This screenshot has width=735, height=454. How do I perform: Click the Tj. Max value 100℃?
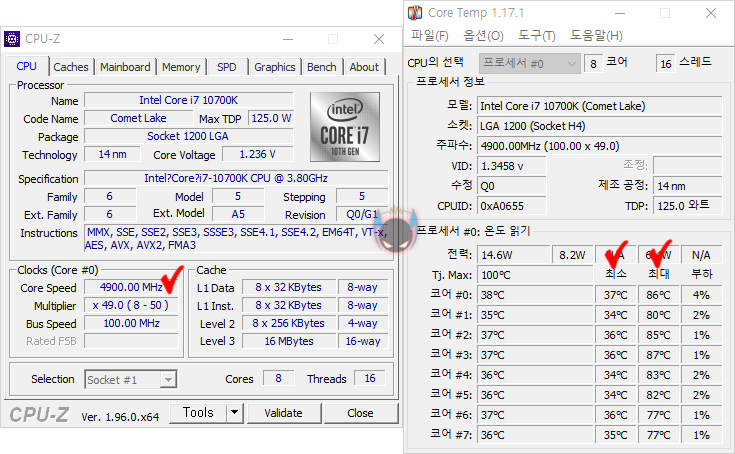[535, 275]
